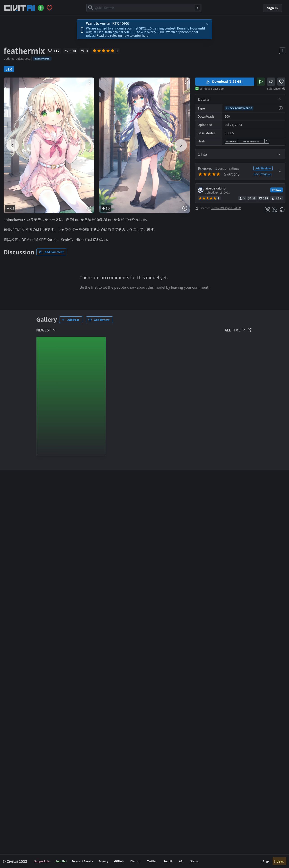Viewport: 289px width, 868px height.
Task: Click the red heart icon in header
Action: coord(50,8)
